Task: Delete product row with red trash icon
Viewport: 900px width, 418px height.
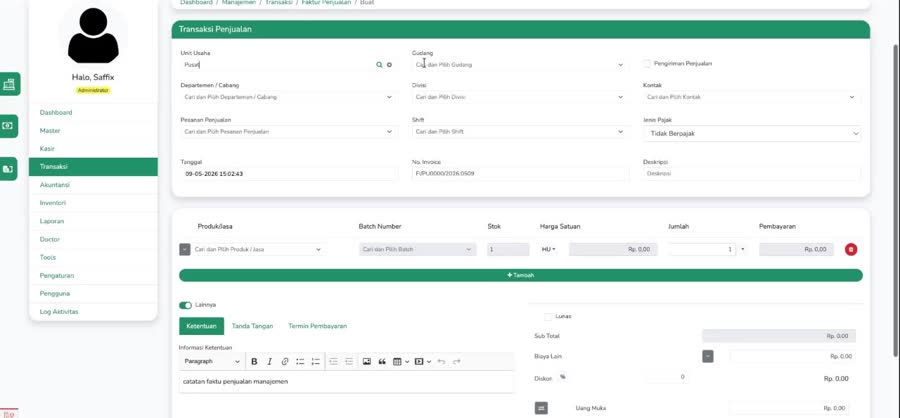Action: [x=851, y=249]
